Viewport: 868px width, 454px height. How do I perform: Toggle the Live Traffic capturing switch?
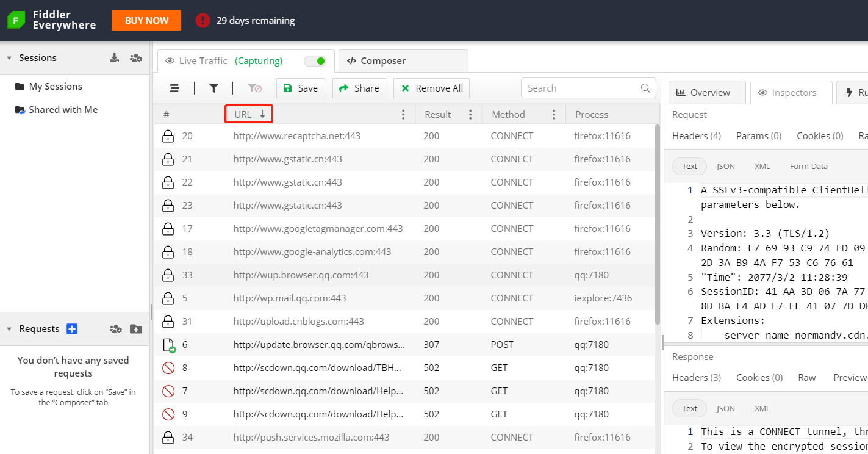315,61
